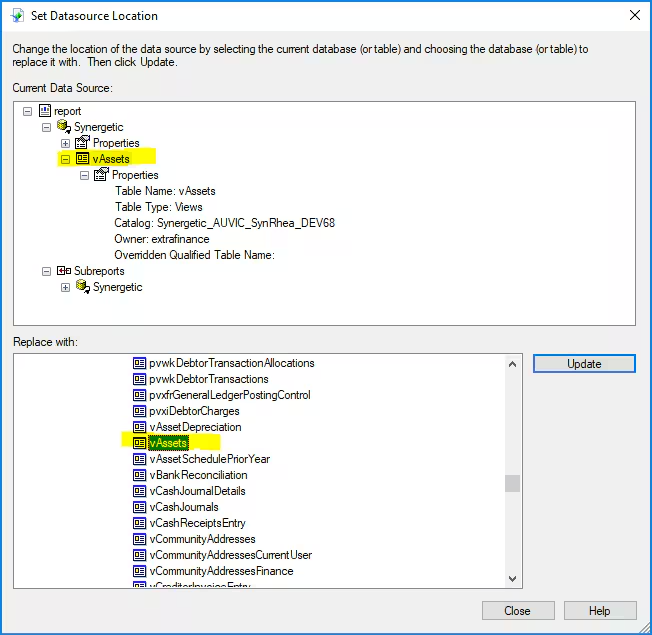Click the scroll down arrow in Replace with list
652x635 pixels.
[512, 578]
